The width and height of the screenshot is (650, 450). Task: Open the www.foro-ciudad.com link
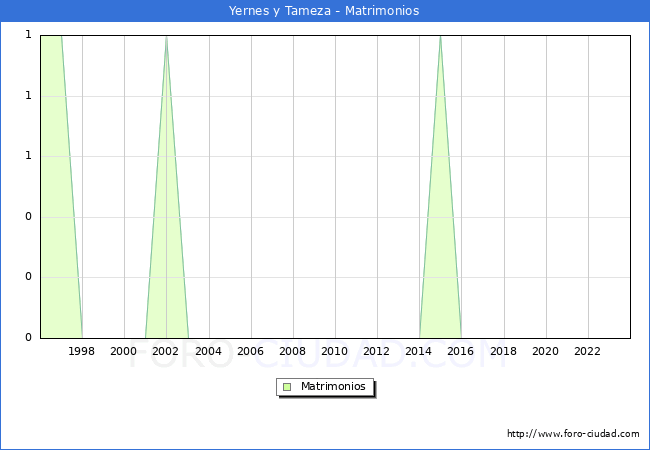click(x=573, y=434)
